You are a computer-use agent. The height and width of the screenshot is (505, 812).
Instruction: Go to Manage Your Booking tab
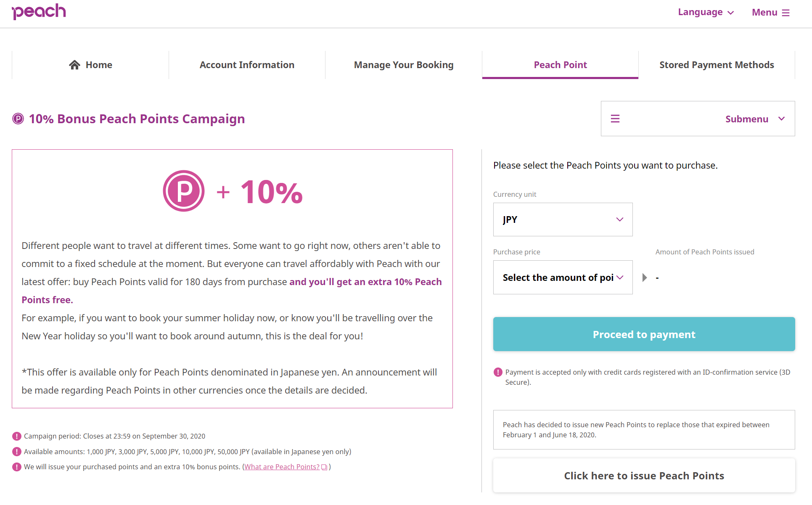pos(404,65)
